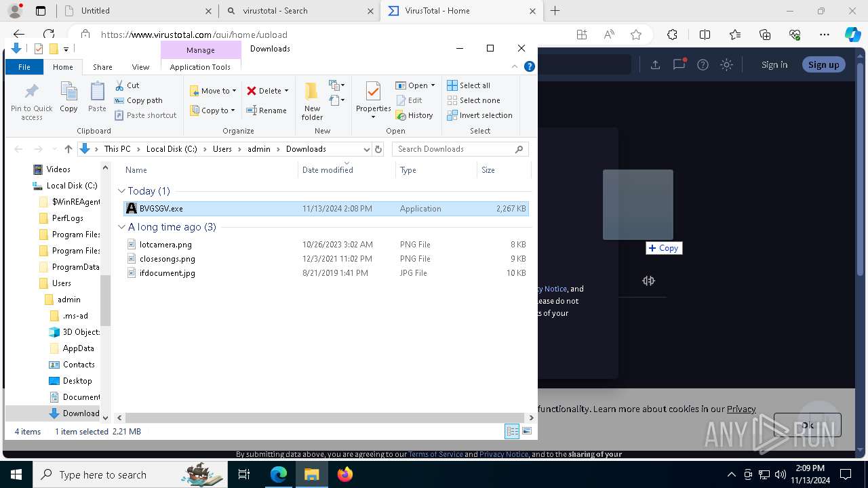Screen dimensions: 868x488
Task: Go up one folder level
Action: (x=68, y=149)
